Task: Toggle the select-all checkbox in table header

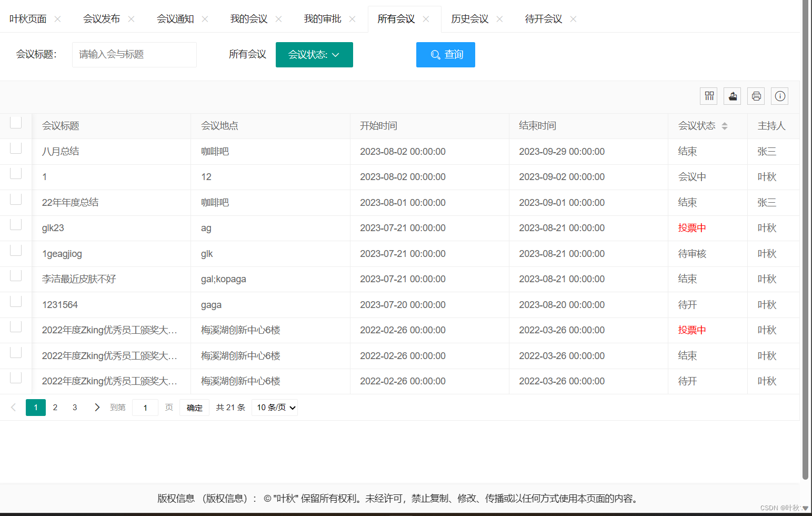Action: coord(16,123)
